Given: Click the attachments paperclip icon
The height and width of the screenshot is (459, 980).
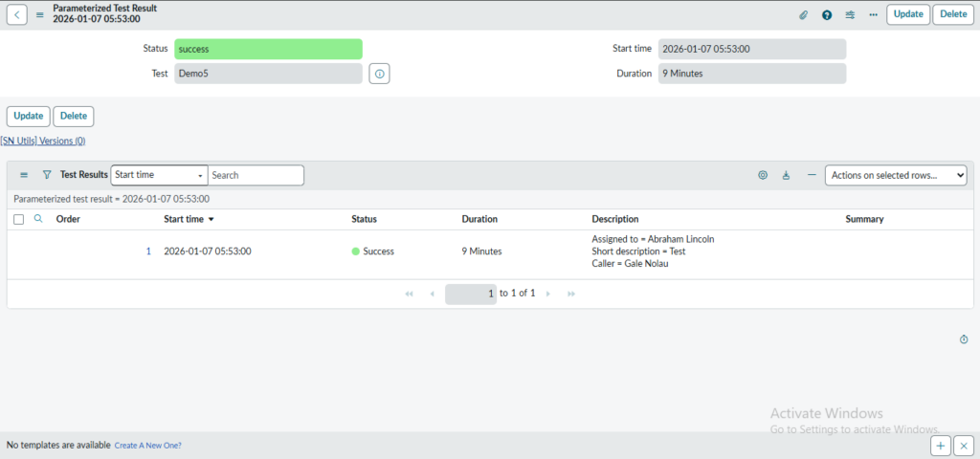Looking at the screenshot, I should pos(804,14).
